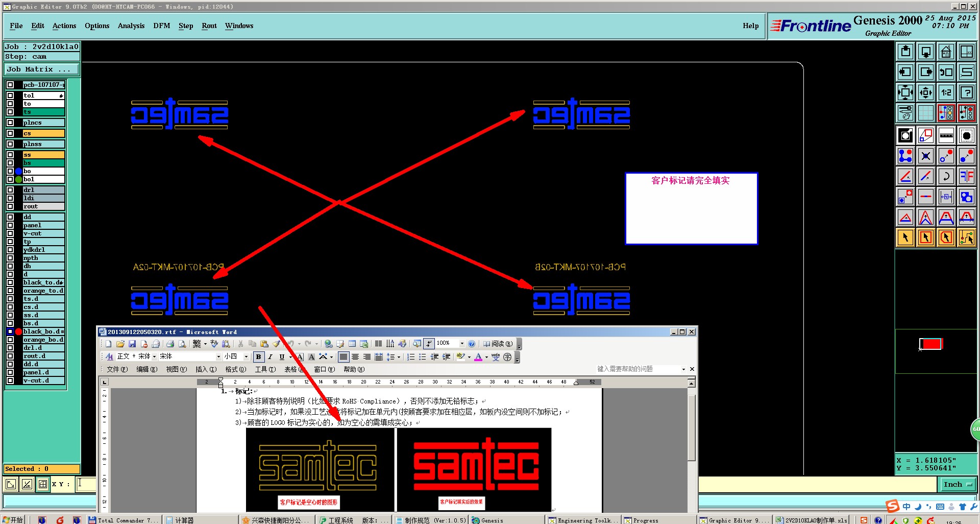Open Word font color dropdown arrow

pos(486,357)
